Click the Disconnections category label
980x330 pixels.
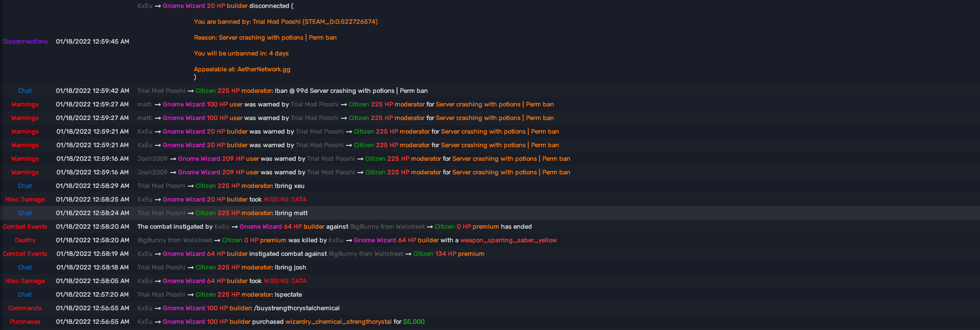tap(25, 42)
